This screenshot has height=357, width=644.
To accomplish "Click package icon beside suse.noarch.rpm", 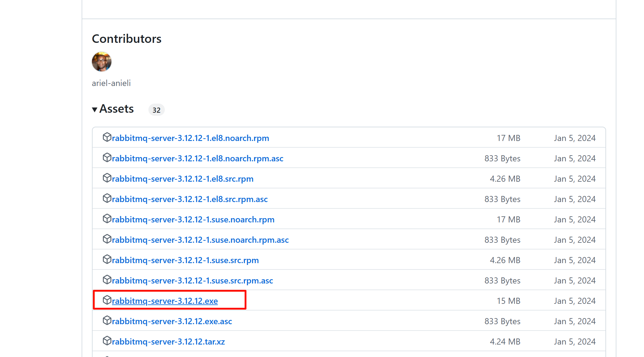I will [107, 219].
